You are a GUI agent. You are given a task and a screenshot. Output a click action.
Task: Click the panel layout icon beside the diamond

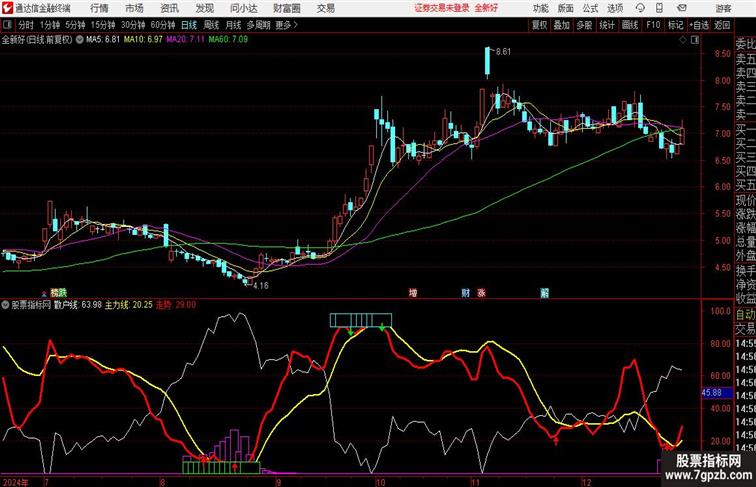tap(695, 40)
